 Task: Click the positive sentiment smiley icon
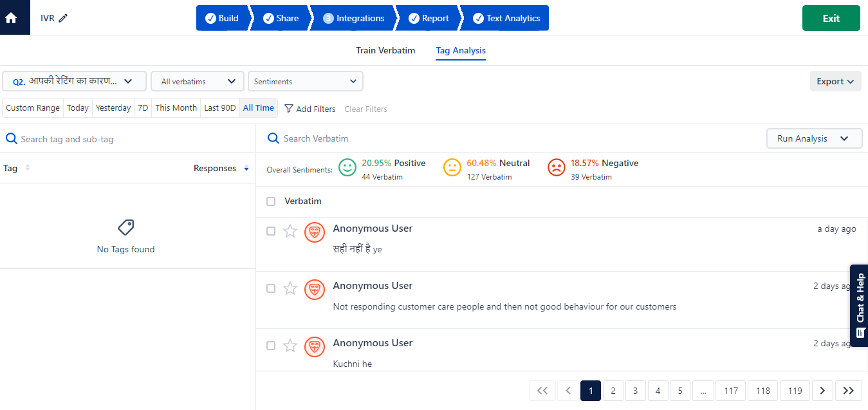click(x=347, y=167)
